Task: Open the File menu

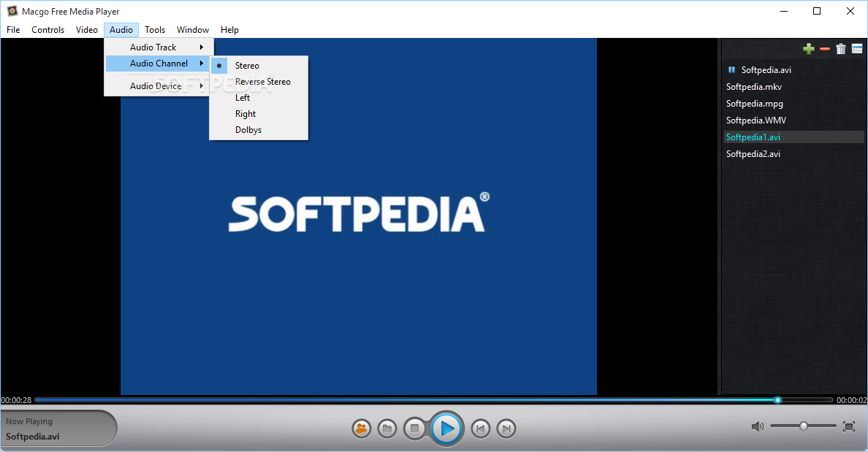Action: coord(13,30)
